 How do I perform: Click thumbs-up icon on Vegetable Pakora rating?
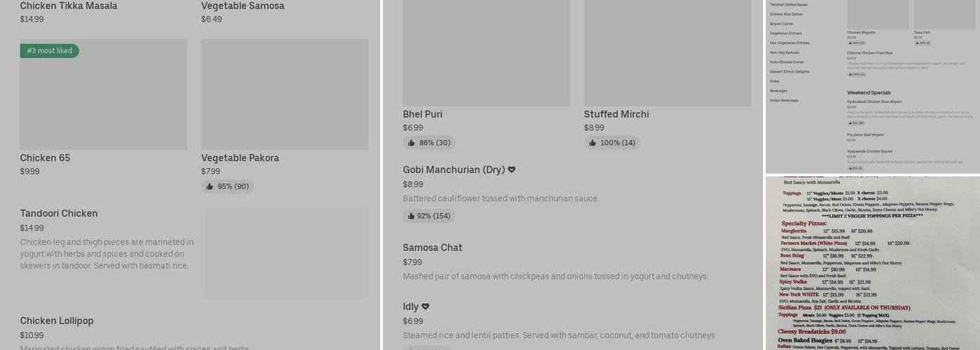210,187
